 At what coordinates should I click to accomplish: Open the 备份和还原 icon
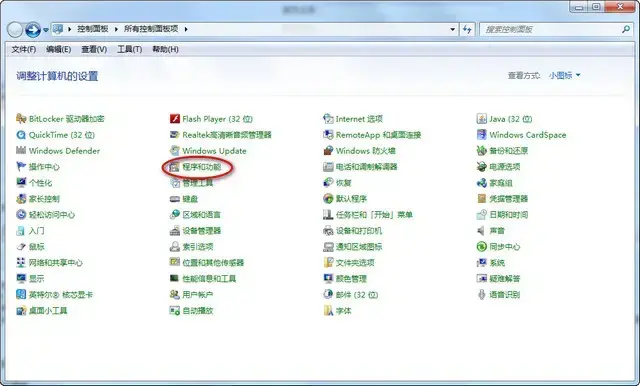(x=482, y=151)
